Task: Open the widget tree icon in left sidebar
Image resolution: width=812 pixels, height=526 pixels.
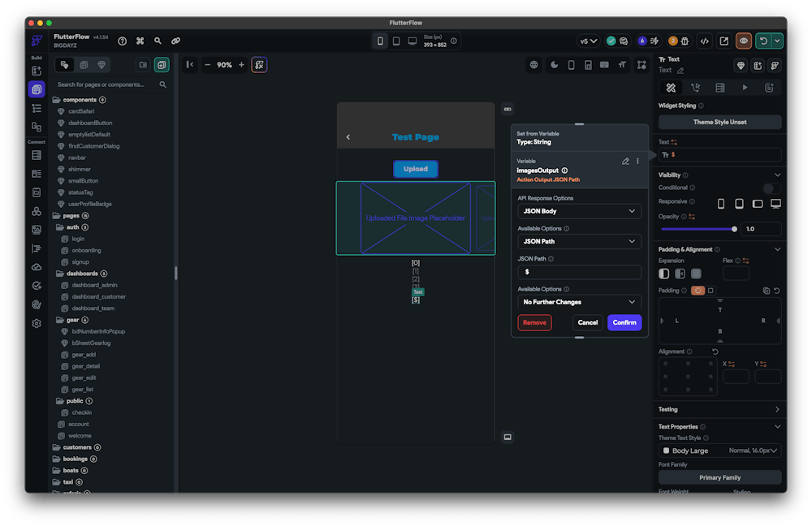Action: [x=37, y=108]
